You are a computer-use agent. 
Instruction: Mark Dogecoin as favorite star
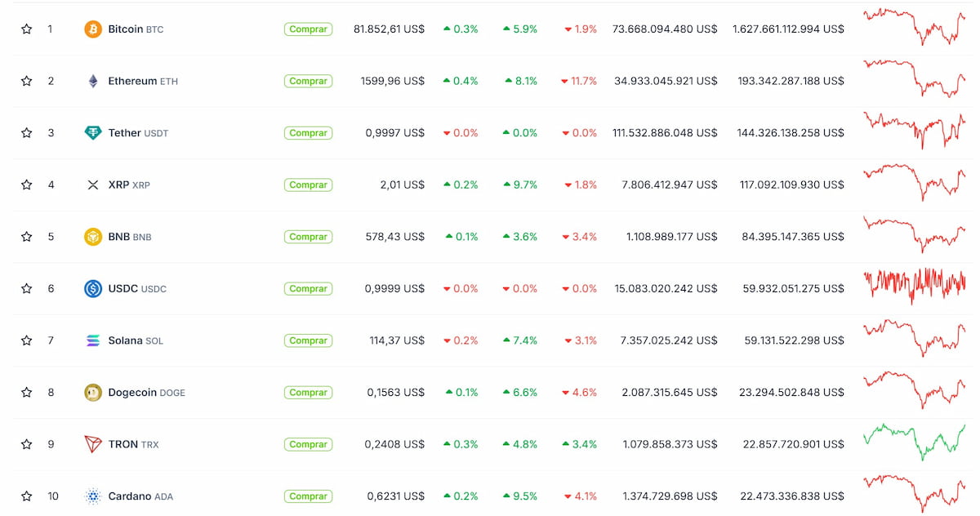pos(26,393)
